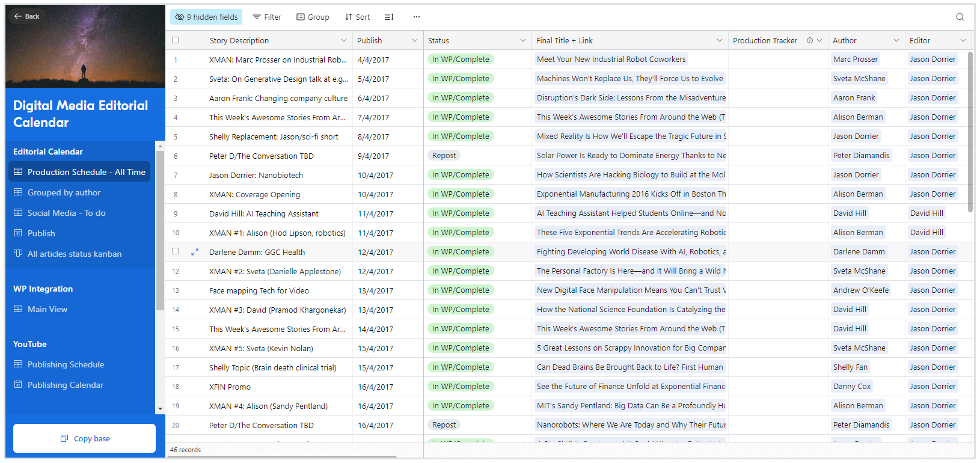Click the sidebar scroll down arrow
This screenshot has width=980, height=463.
(160, 409)
